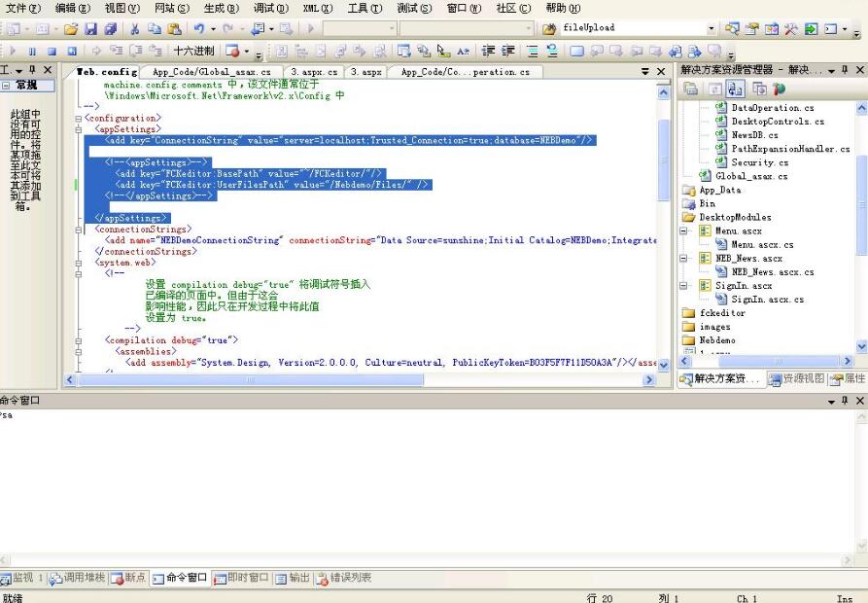Open the fileUpload find combo box dropdown
868x603 pixels.
pyautogui.click(x=711, y=29)
